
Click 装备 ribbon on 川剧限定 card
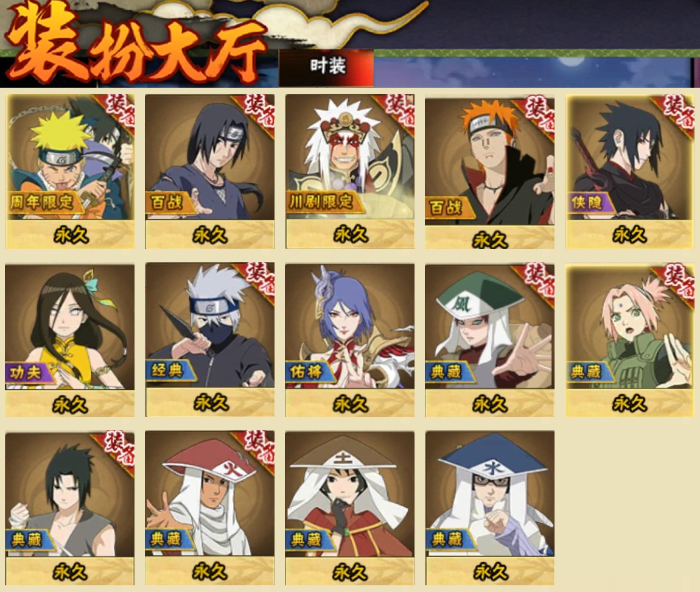point(399,111)
